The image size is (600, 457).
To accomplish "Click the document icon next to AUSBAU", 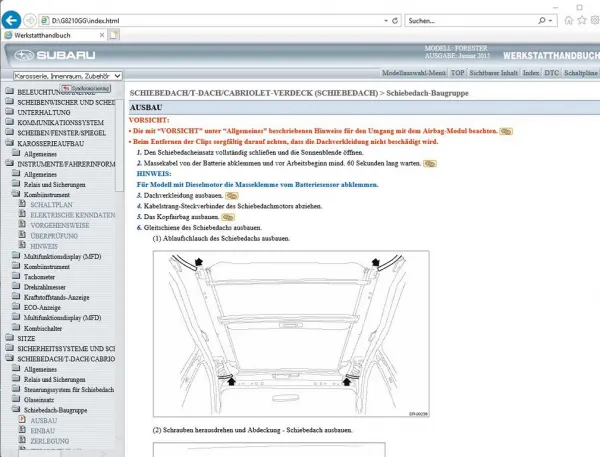I will (x=23, y=421).
